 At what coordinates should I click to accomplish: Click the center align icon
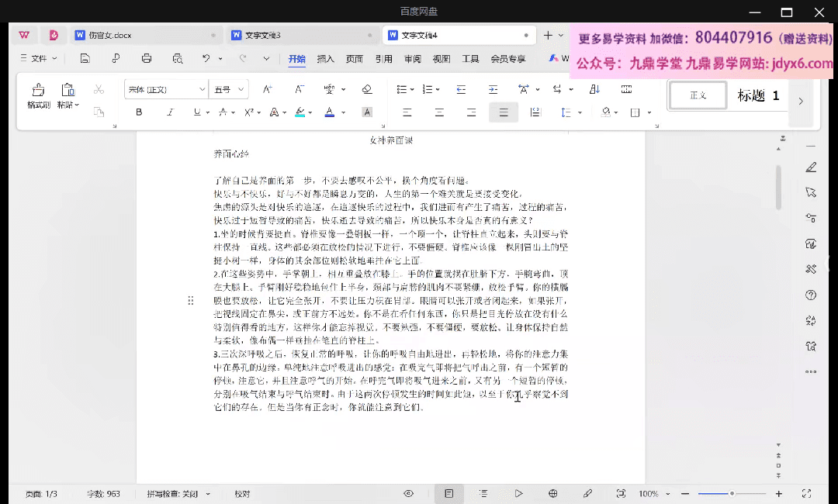tap(439, 112)
